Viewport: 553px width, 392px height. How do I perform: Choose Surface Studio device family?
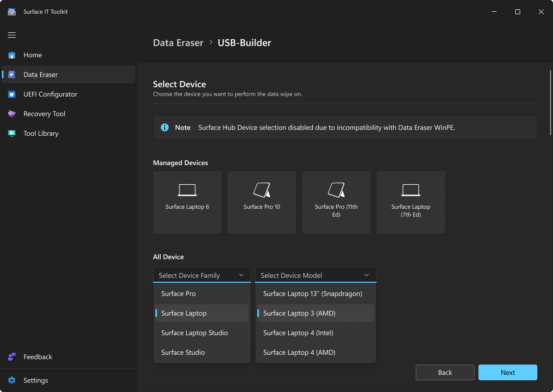(x=201, y=352)
